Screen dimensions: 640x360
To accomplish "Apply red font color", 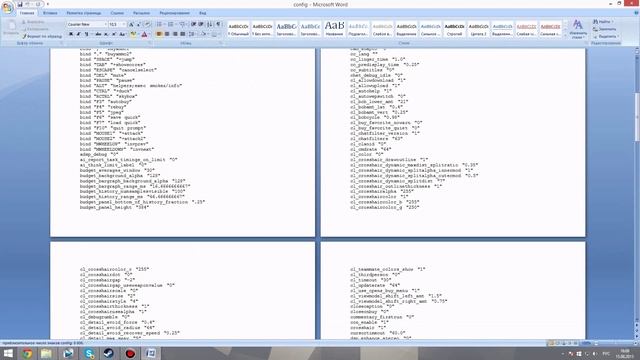I will (x=144, y=34).
